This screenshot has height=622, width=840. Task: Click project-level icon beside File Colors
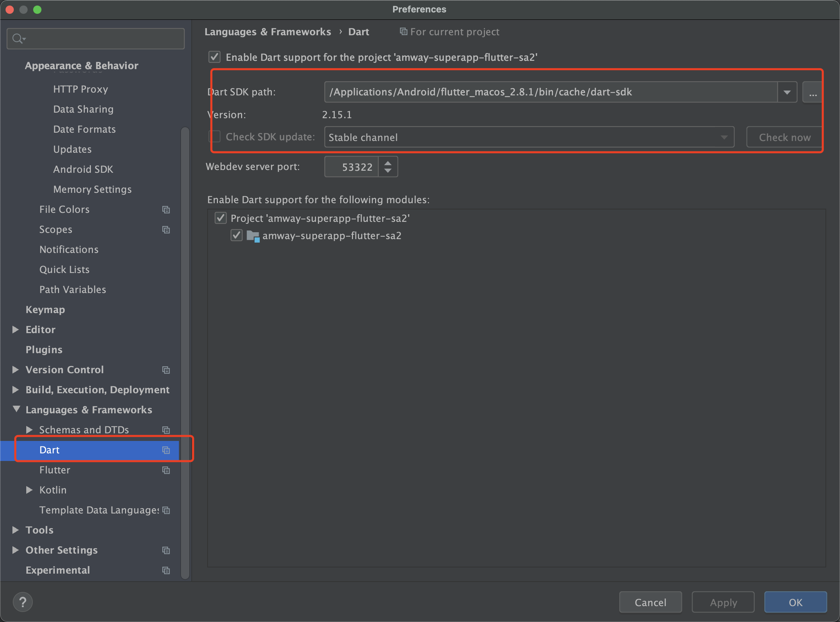(x=166, y=210)
